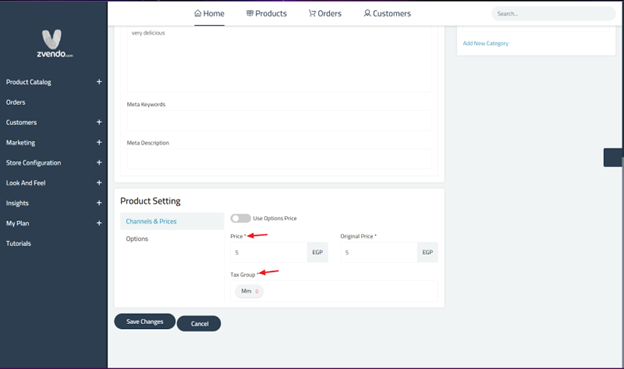Open Tutorials in the sidebar
Image resolution: width=624 pixels, height=369 pixels.
tap(18, 243)
